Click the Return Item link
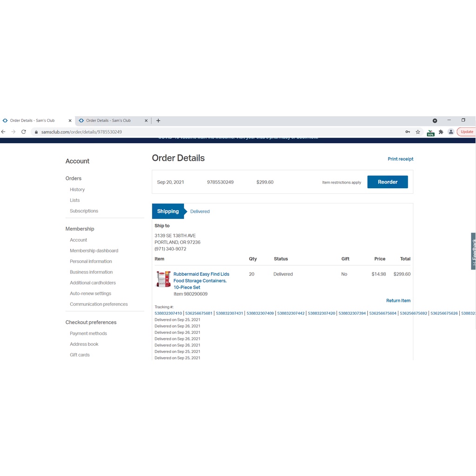The height and width of the screenshot is (476, 476). coord(398,301)
